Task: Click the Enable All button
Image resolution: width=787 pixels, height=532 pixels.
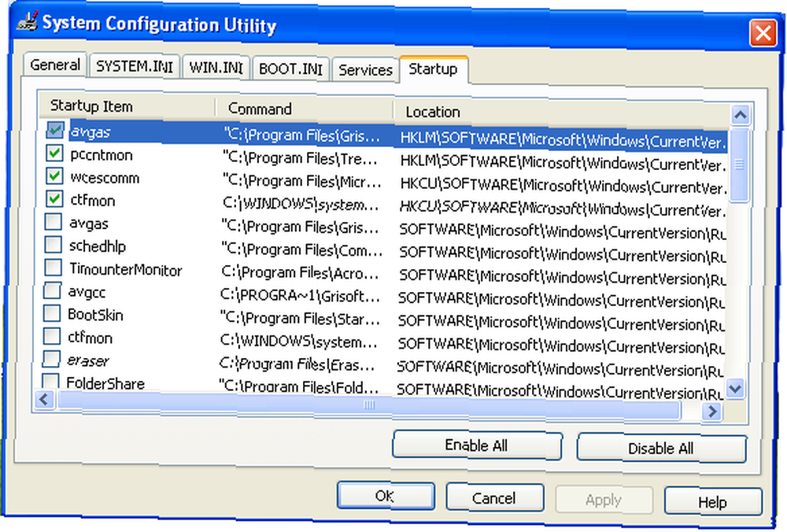Action: (x=477, y=445)
